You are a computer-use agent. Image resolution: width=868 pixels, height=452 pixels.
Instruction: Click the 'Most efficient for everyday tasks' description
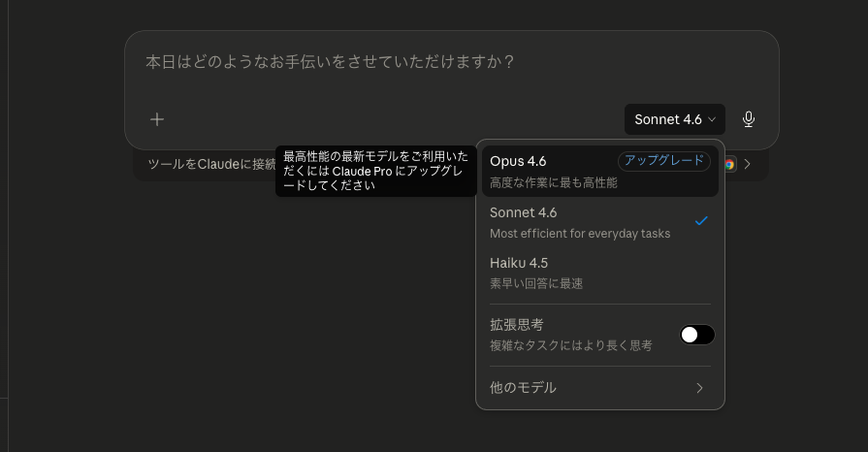click(580, 234)
